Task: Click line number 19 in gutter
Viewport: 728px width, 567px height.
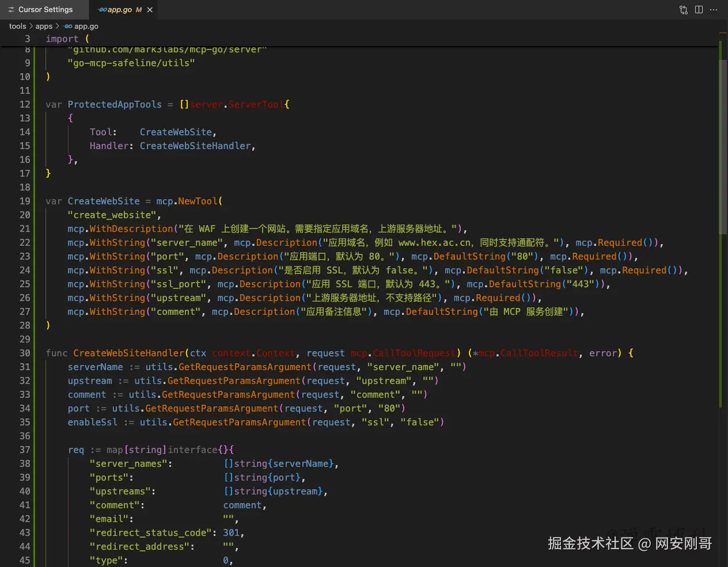Action: (25, 201)
